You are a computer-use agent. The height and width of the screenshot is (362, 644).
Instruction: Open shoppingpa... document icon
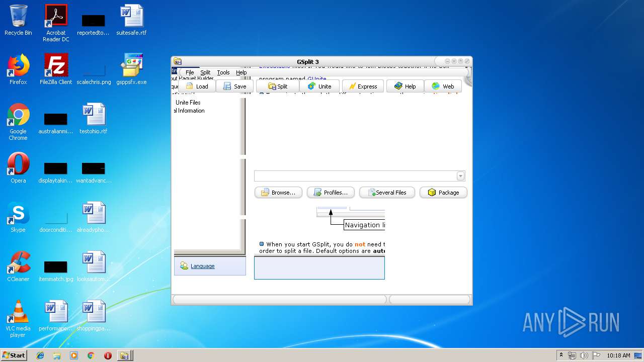point(94,316)
